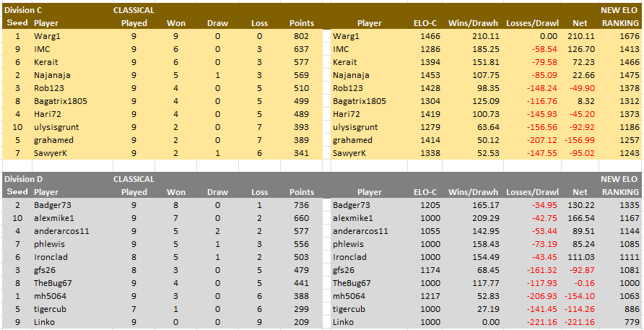Select the CLASSICAL label in Division D header
Viewport: 644px width, 330px height.
point(134,179)
